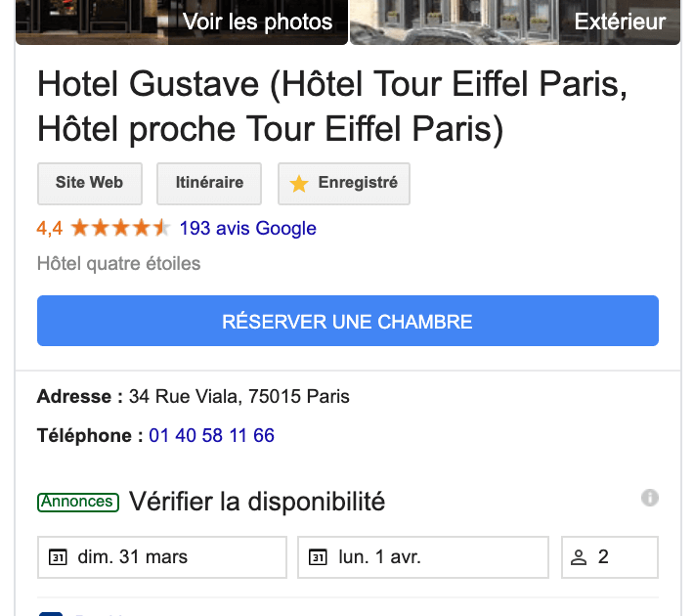
Task: Open check-out date picker lun. 1 avr.
Action: click(423, 557)
